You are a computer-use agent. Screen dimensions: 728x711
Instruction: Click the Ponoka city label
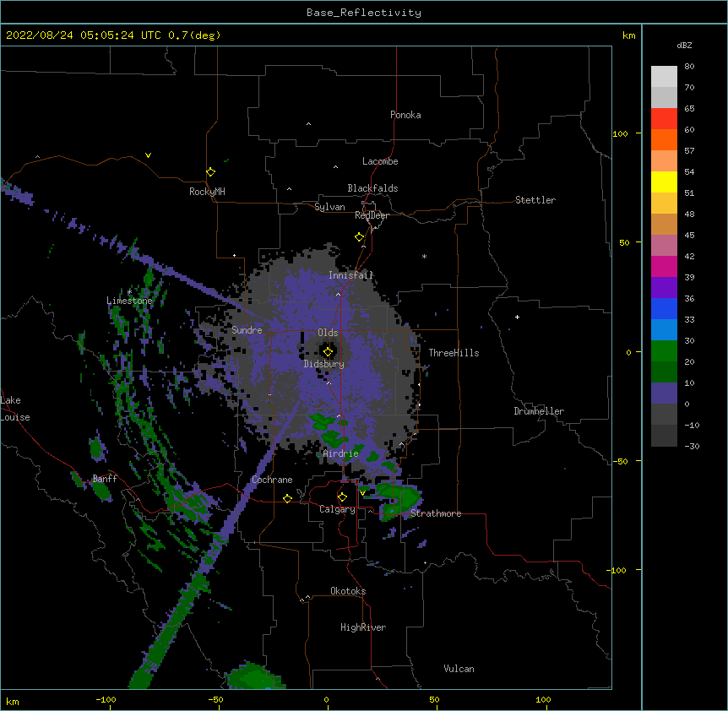click(405, 115)
